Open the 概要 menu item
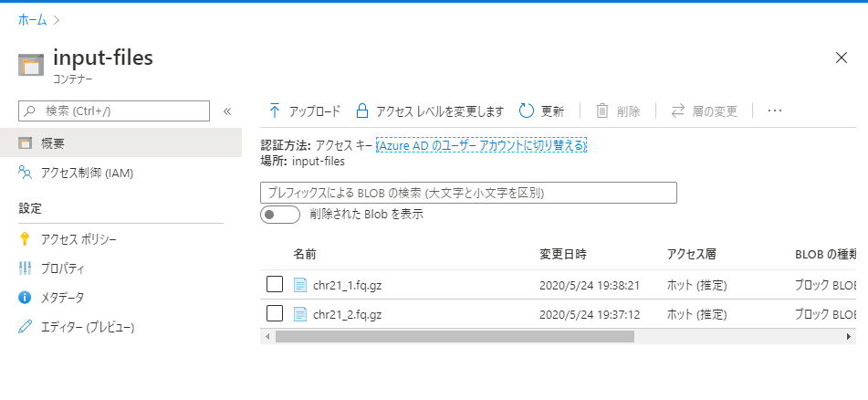Image resolution: width=868 pixels, height=400 pixels. point(120,143)
